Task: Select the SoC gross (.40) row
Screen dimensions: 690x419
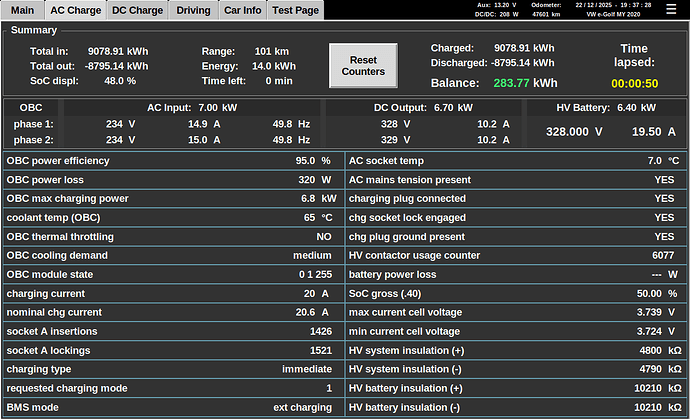Action: (515, 294)
